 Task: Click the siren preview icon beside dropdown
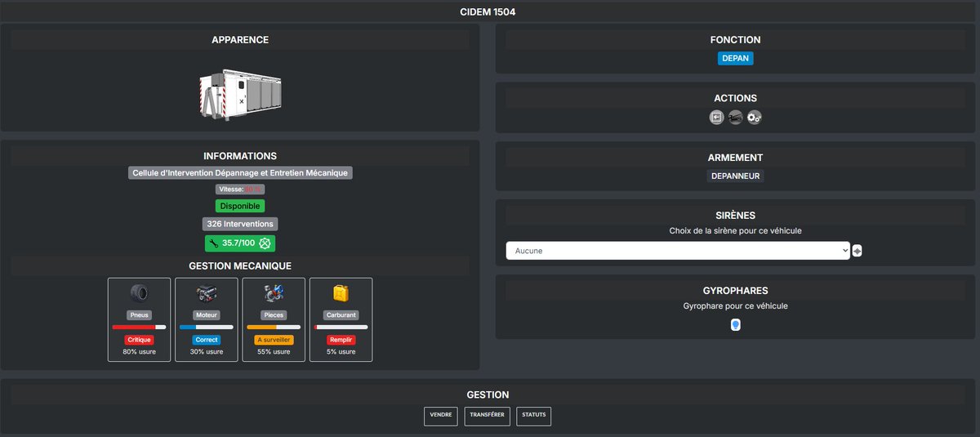click(857, 251)
